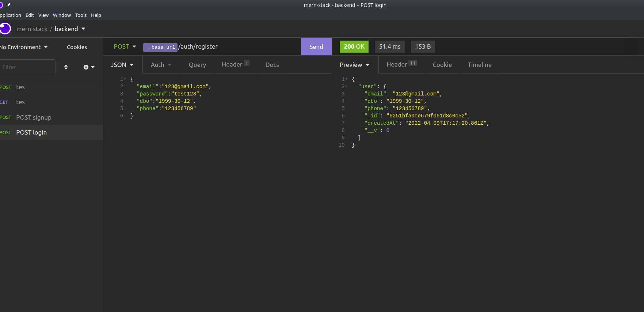The width and height of the screenshot is (644, 312).
Task: Select the GET tes request
Action: (51, 102)
